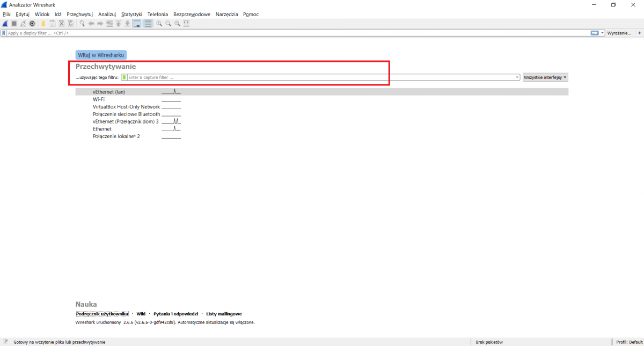644x346 pixels.
Task: Close the capture file icon
Action: click(62, 24)
